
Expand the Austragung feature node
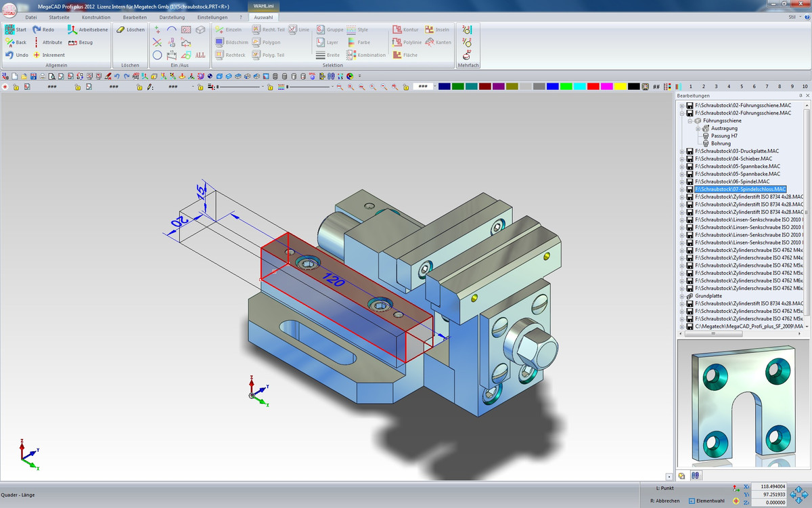pos(698,128)
